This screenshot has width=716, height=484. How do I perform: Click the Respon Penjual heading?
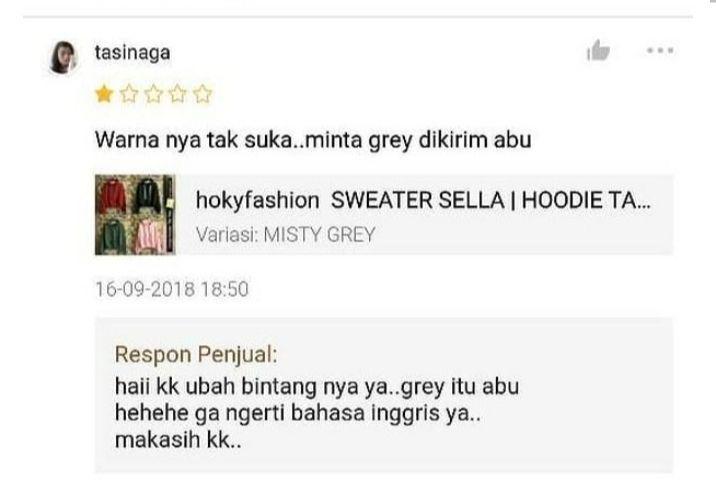tap(196, 354)
